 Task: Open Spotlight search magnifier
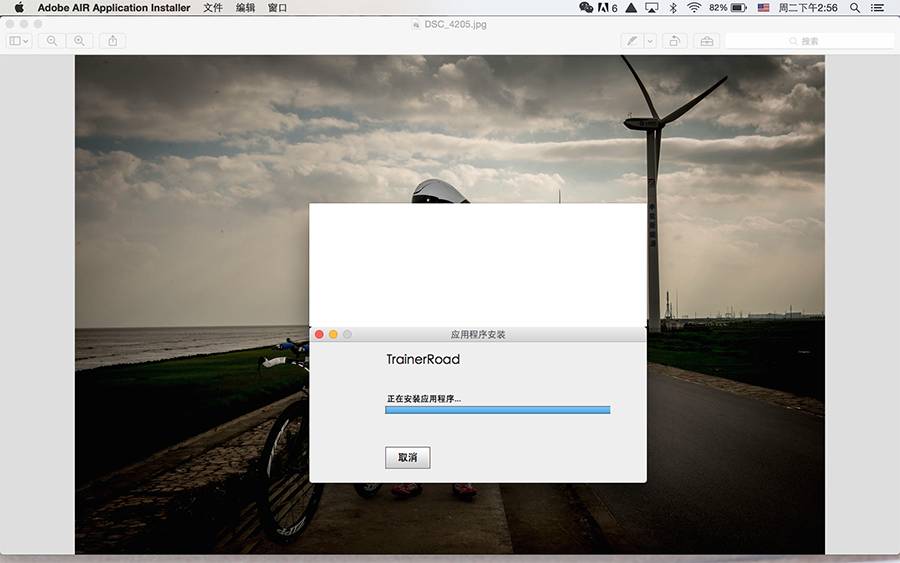[x=855, y=7]
